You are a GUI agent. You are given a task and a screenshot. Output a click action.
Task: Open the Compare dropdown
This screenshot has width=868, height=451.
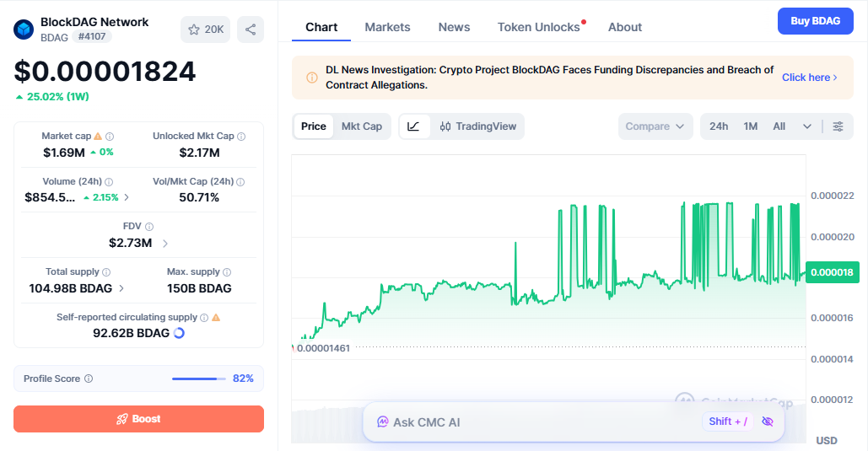coord(655,126)
